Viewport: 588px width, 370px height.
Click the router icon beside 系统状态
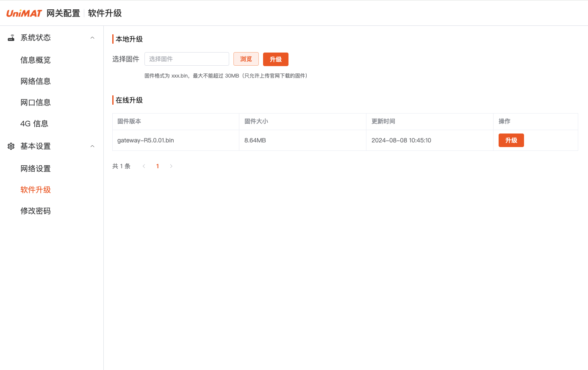(x=11, y=38)
